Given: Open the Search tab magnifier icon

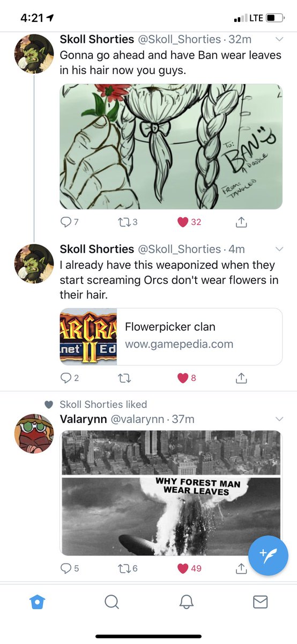Looking at the screenshot, I should (112, 602).
